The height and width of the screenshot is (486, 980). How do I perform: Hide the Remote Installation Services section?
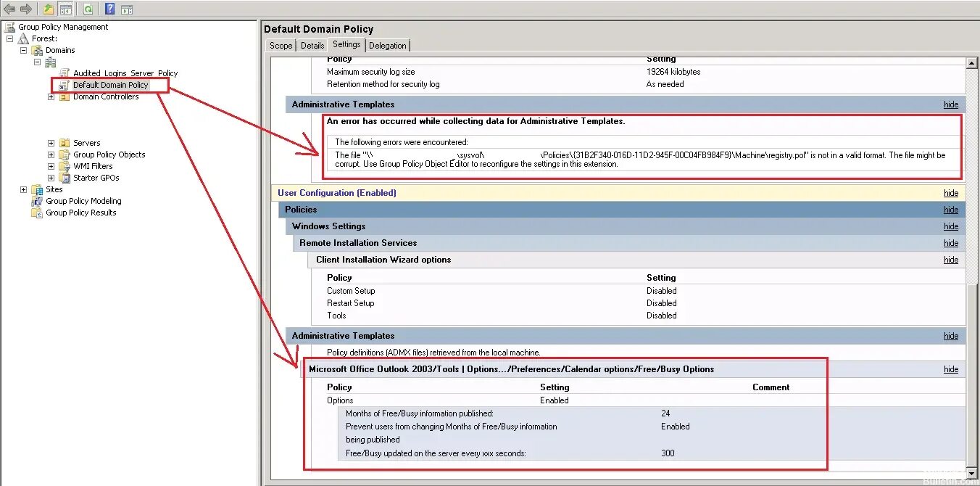point(951,243)
